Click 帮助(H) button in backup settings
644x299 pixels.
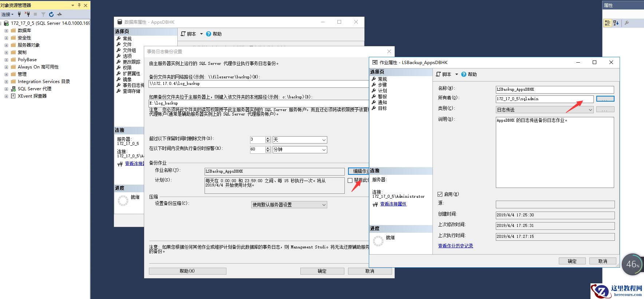(187, 271)
